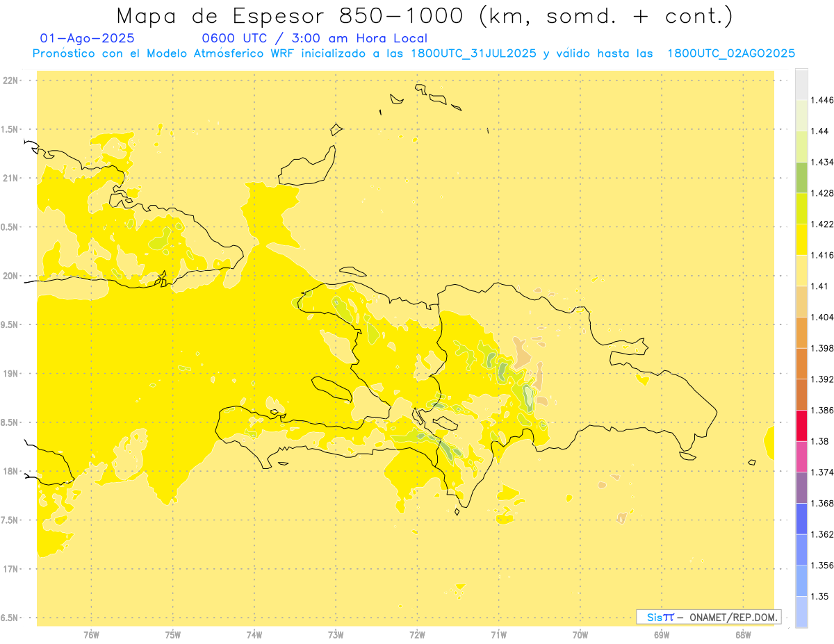834x644 pixels.
Task: Click the legend value '1.422'
Action: [x=822, y=224]
